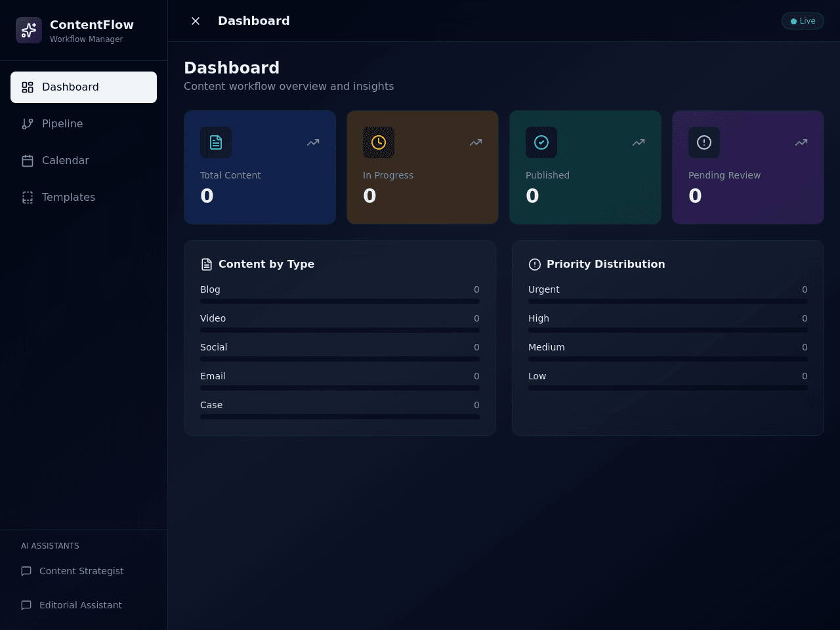Click the 'Pending Review' label
Image resolution: width=840 pixels, height=630 pixels.
point(724,175)
